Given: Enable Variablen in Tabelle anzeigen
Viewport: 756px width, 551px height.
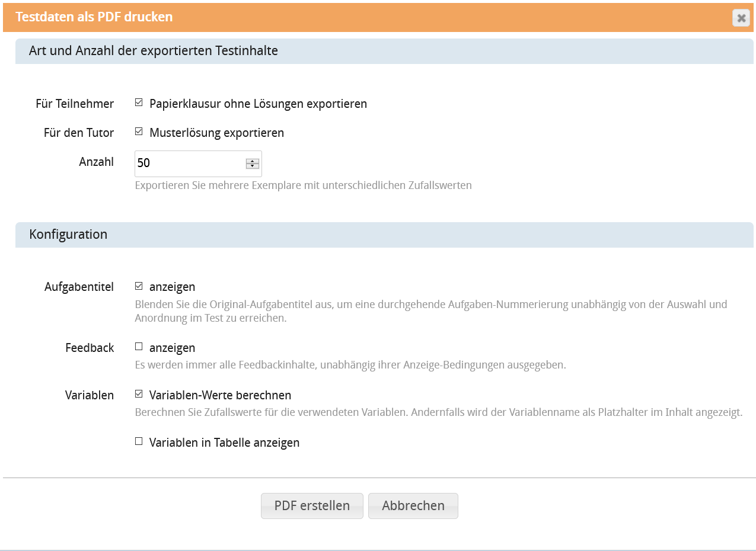Looking at the screenshot, I should [139, 441].
